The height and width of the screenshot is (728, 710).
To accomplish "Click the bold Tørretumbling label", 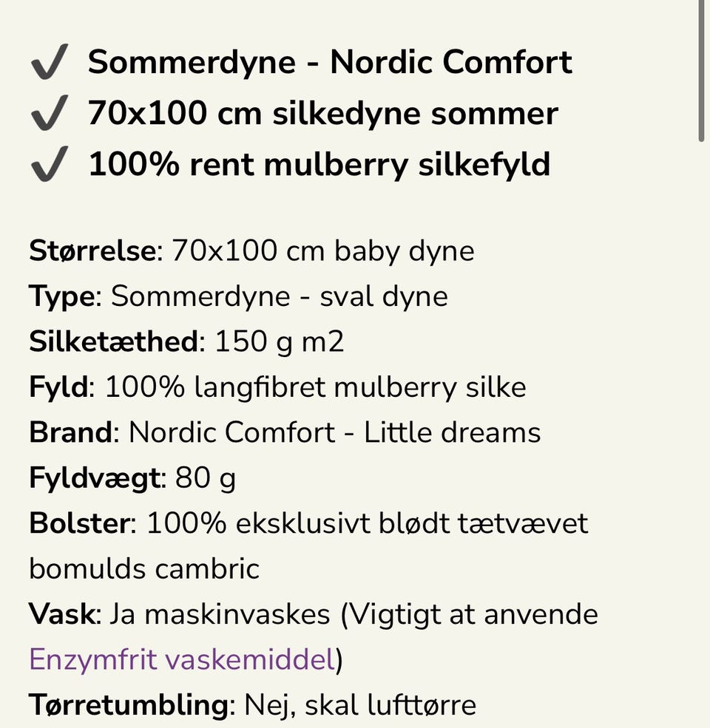I will click(128, 705).
